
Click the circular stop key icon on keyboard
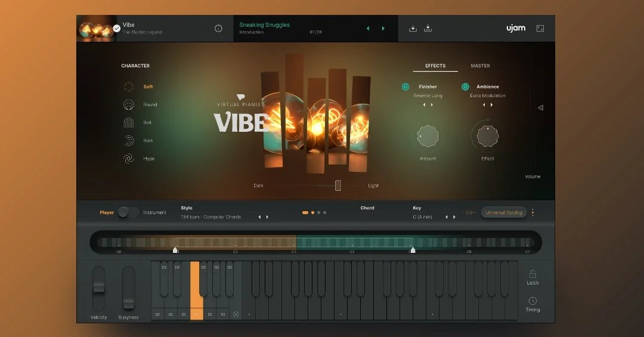[x=236, y=314]
